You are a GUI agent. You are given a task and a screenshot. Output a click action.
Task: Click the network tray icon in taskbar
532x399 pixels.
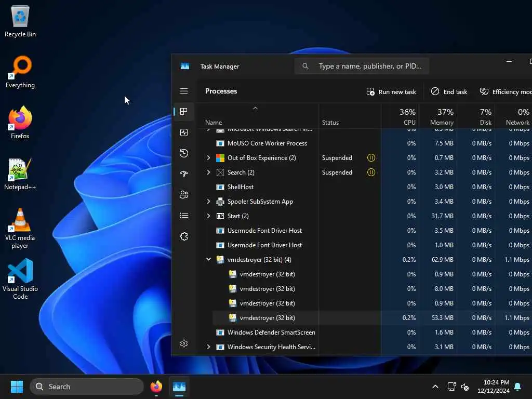pos(451,387)
